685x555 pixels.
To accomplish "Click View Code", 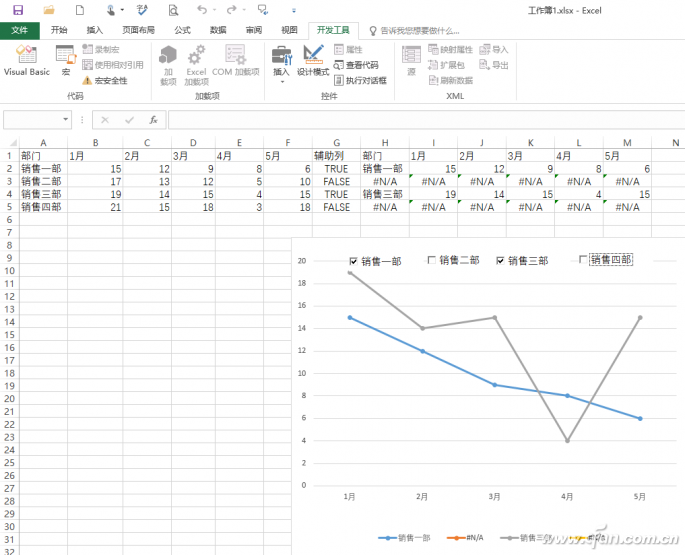I will tap(356, 65).
